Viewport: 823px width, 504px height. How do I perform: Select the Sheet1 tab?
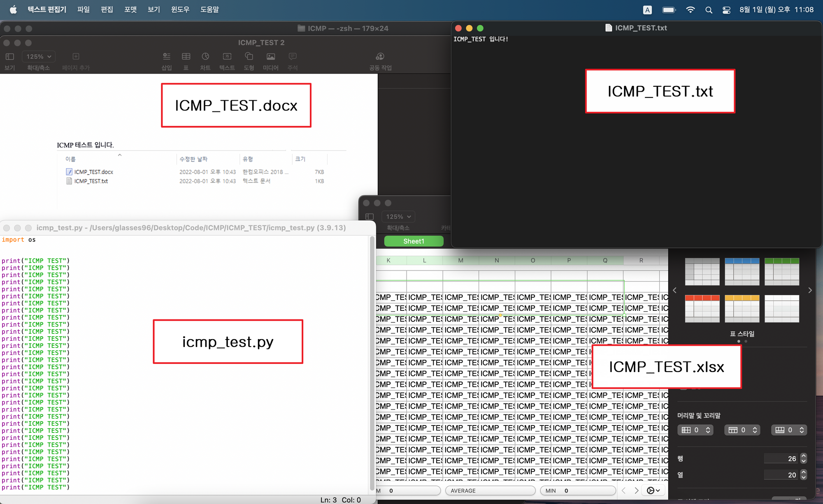tap(414, 241)
